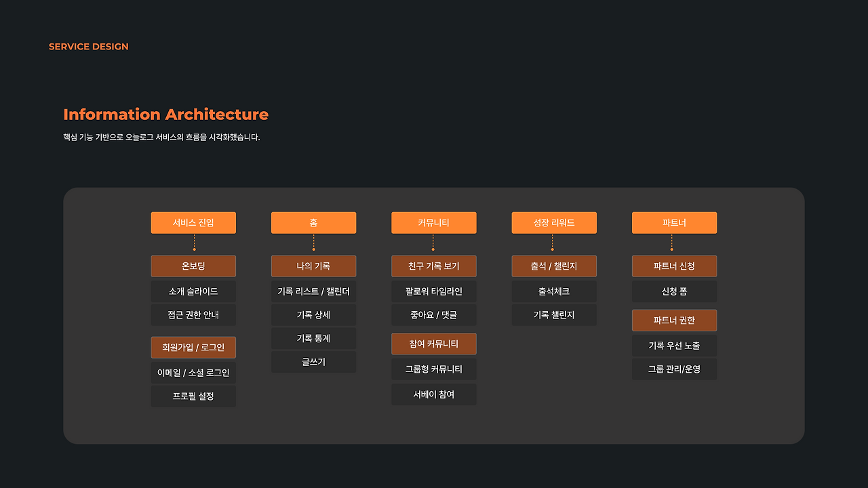Select the 서비스 진입 header box
This screenshot has width=868, height=488.
pos(193,223)
